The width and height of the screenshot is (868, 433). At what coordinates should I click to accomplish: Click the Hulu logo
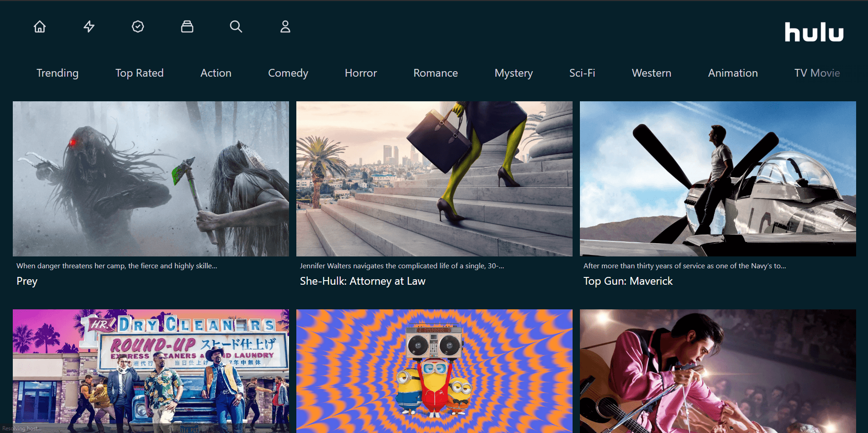click(x=814, y=32)
